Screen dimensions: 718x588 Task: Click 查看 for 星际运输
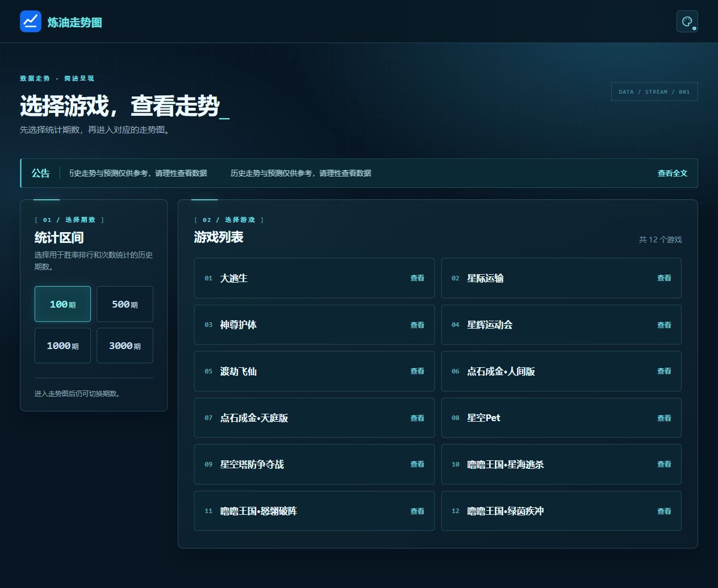664,278
